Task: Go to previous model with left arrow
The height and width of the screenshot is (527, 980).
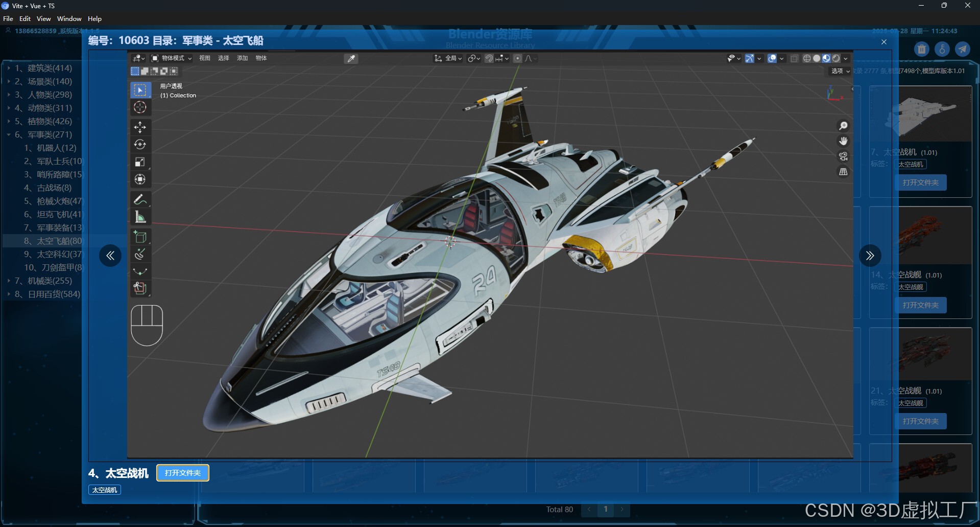Action: click(x=110, y=256)
